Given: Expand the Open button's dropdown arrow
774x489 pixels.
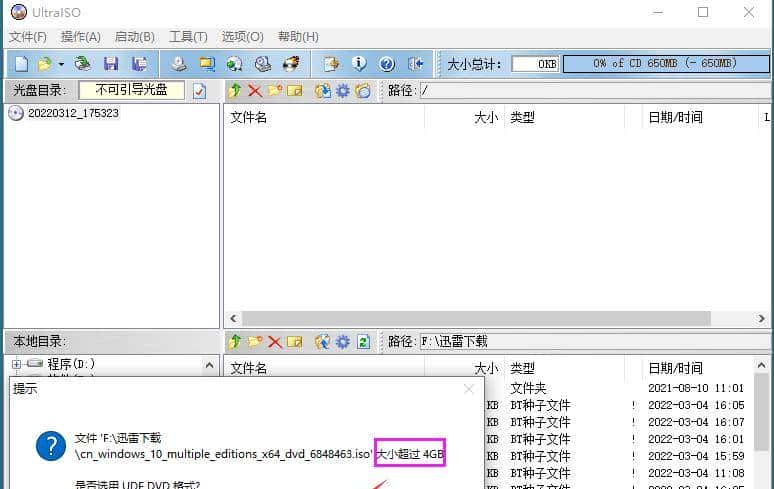Looking at the screenshot, I should (61, 64).
